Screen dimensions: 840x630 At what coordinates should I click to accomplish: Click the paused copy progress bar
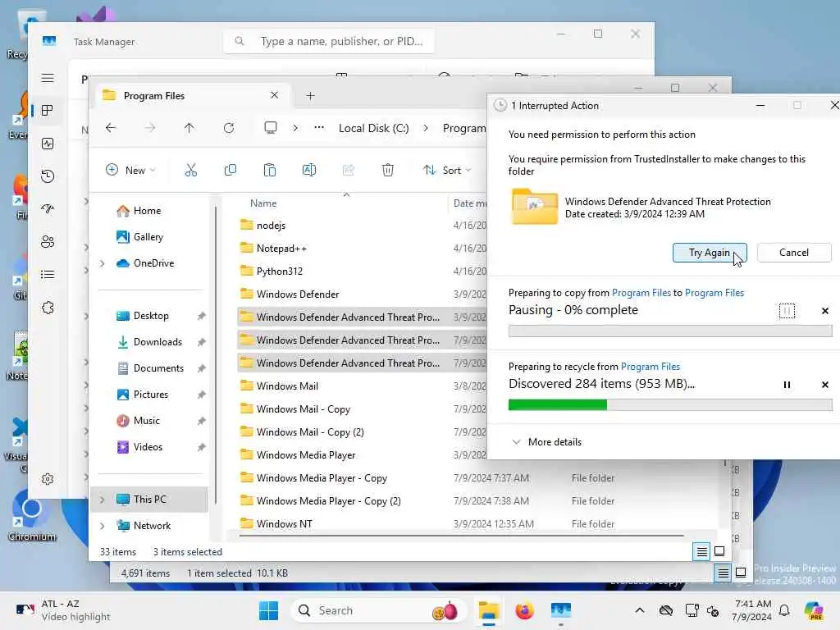pos(669,331)
